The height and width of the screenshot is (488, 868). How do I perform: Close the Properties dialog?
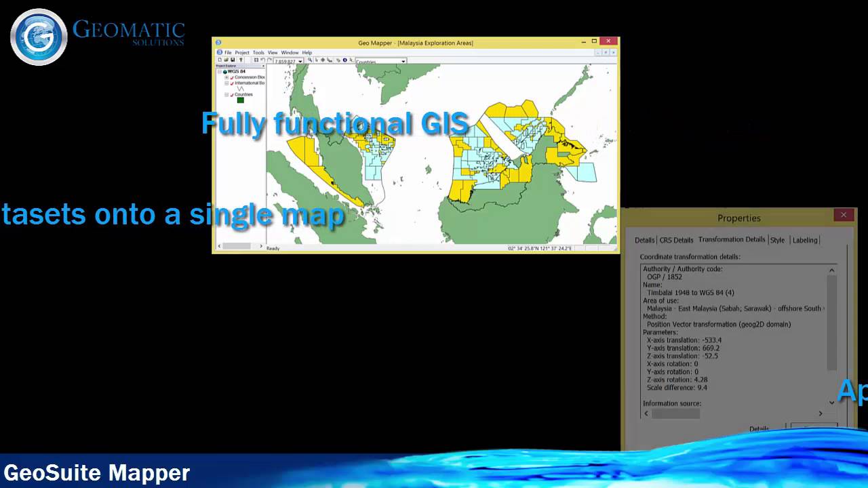click(x=844, y=215)
